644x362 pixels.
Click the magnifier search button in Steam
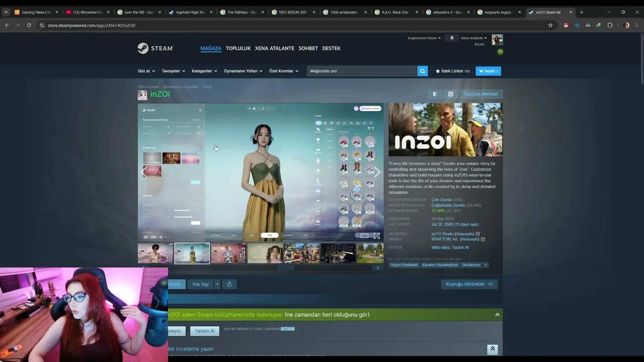(423, 71)
